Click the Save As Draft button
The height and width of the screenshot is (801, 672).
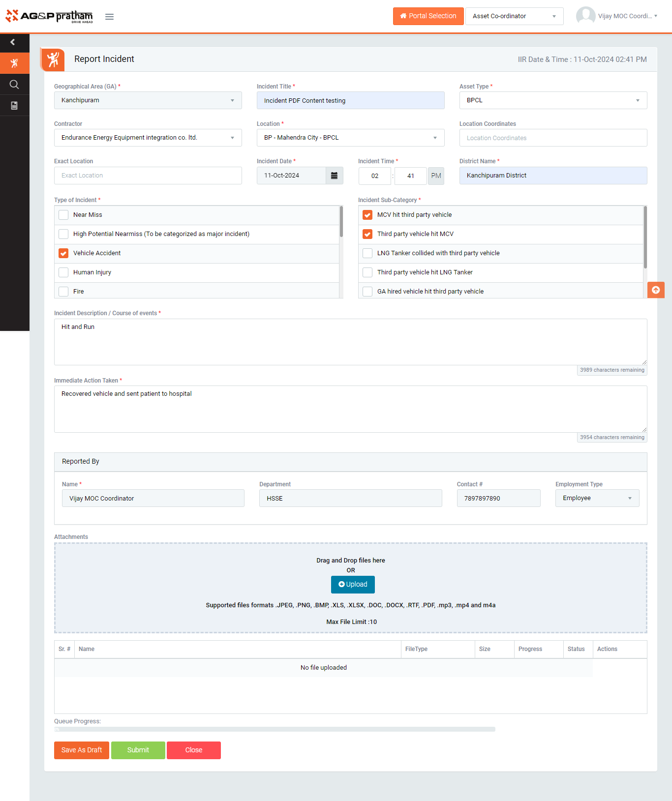[x=82, y=750]
